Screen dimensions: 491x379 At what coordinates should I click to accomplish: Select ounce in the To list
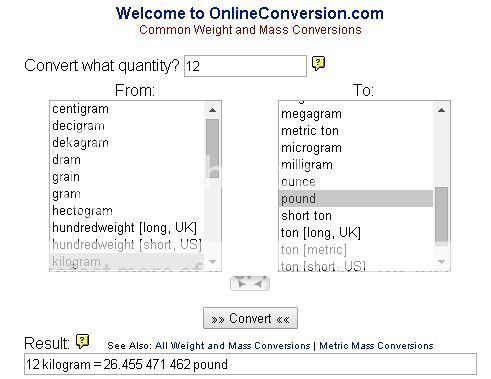356,182
